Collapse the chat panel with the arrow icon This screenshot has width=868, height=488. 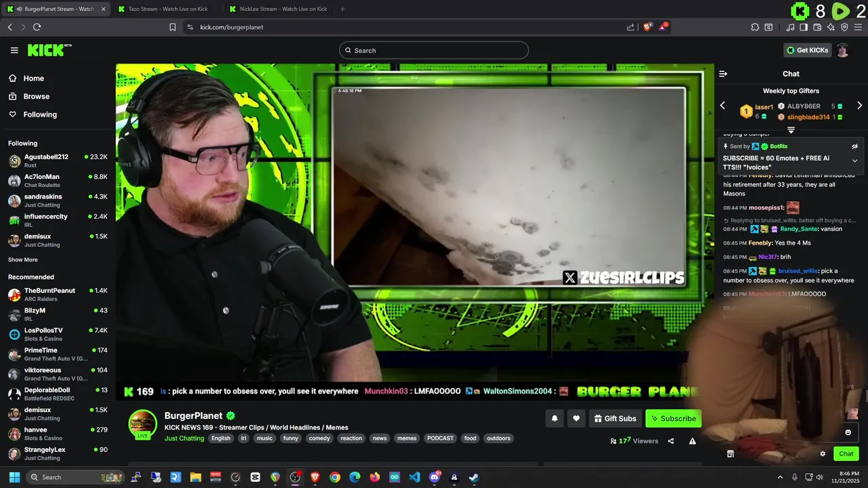(x=723, y=74)
